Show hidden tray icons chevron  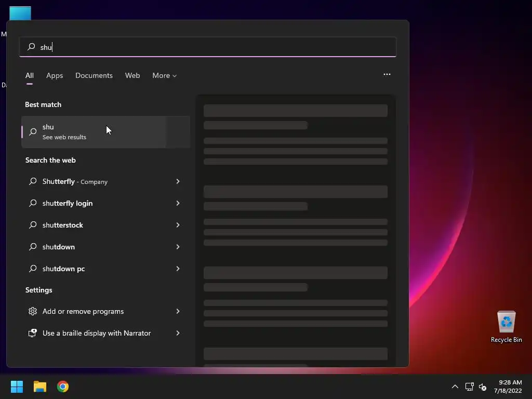(455, 387)
